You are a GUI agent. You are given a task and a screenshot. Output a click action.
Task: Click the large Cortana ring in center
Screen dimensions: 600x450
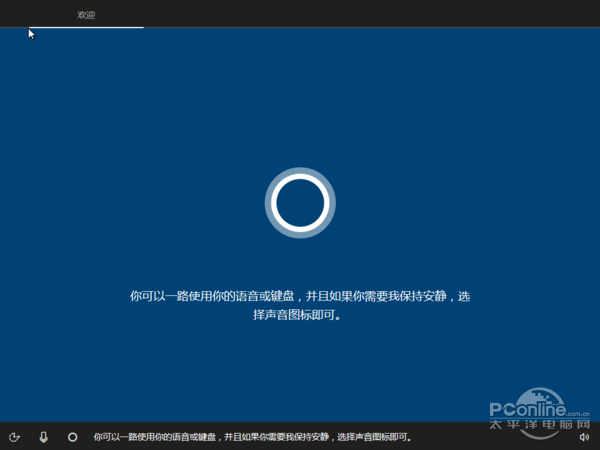click(300, 203)
